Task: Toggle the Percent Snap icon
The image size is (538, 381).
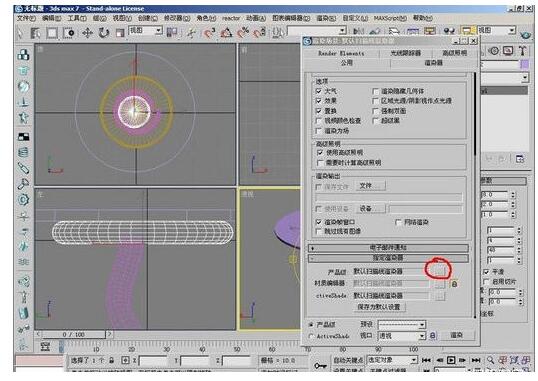Action: [243, 33]
